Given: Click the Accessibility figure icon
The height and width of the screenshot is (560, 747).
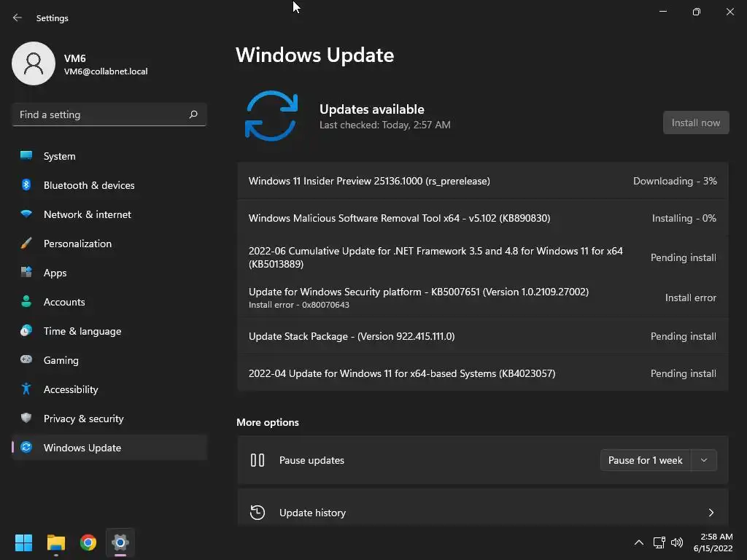Looking at the screenshot, I should pos(26,389).
